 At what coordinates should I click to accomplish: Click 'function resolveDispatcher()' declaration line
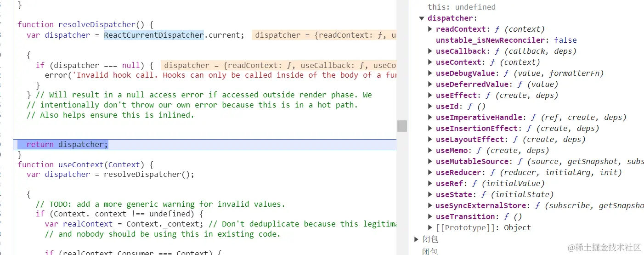click(85, 24)
